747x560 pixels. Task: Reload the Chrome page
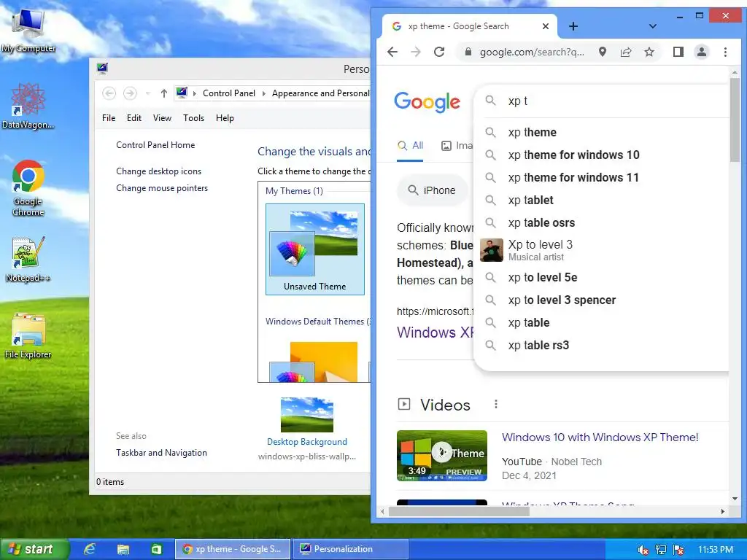pos(439,52)
